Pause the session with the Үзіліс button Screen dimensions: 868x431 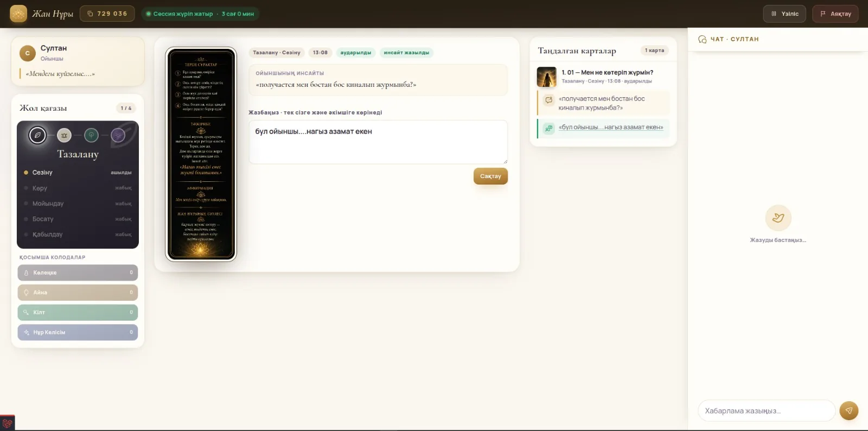pyautogui.click(x=784, y=14)
